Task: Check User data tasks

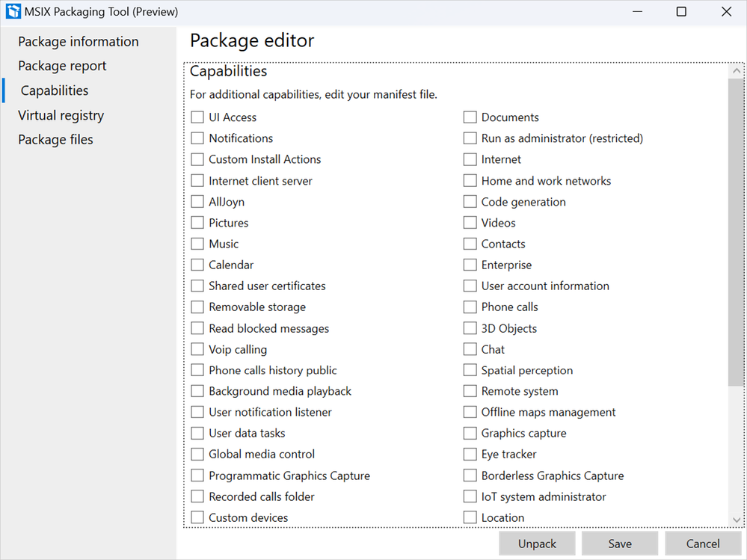Action: [x=197, y=433]
